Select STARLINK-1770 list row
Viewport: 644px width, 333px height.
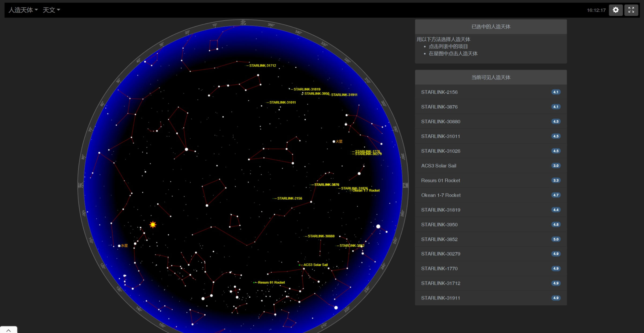pyautogui.click(x=491, y=269)
